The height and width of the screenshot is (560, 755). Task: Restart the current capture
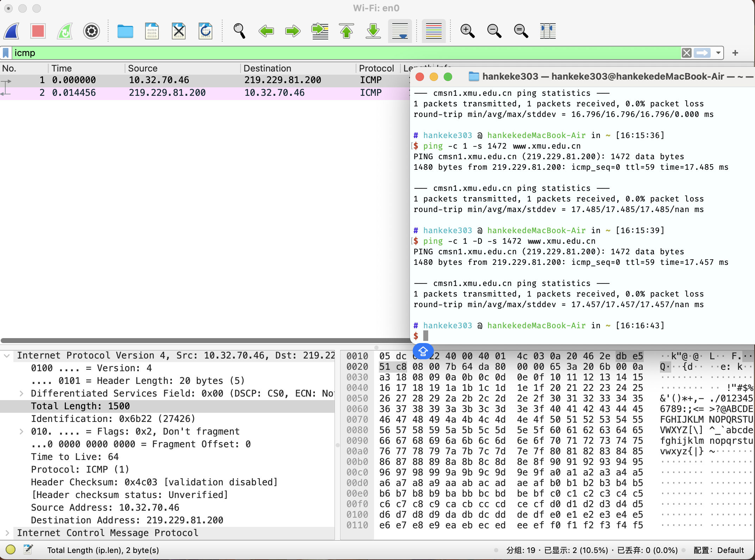pyautogui.click(x=65, y=31)
